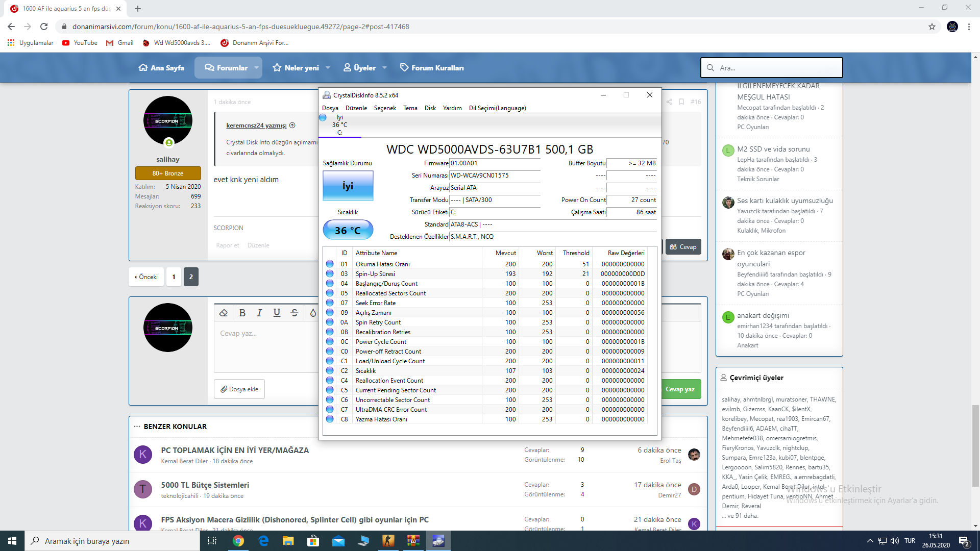This screenshot has height=551, width=980.
Task: Click the Cevap quote button on post
Action: [x=683, y=247]
